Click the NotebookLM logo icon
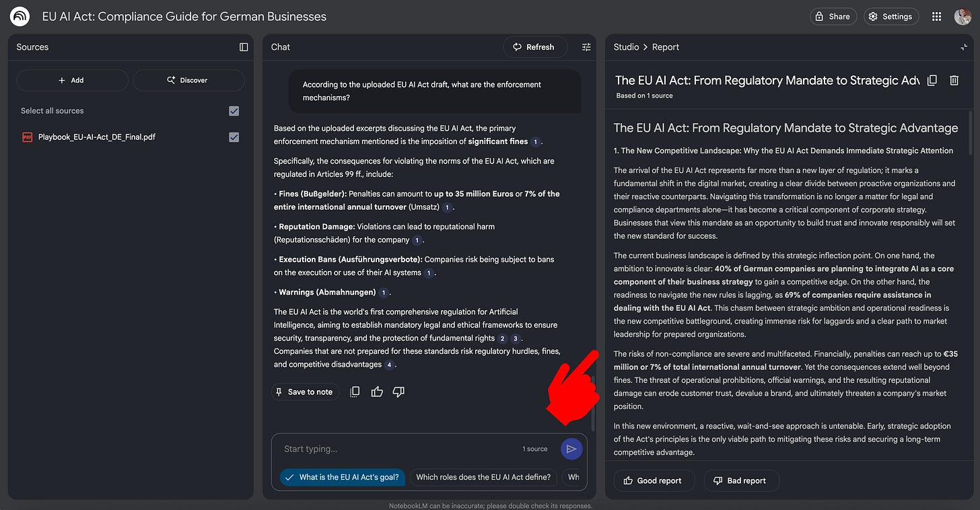The width and height of the screenshot is (980, 510). click(x=20, y=16)
